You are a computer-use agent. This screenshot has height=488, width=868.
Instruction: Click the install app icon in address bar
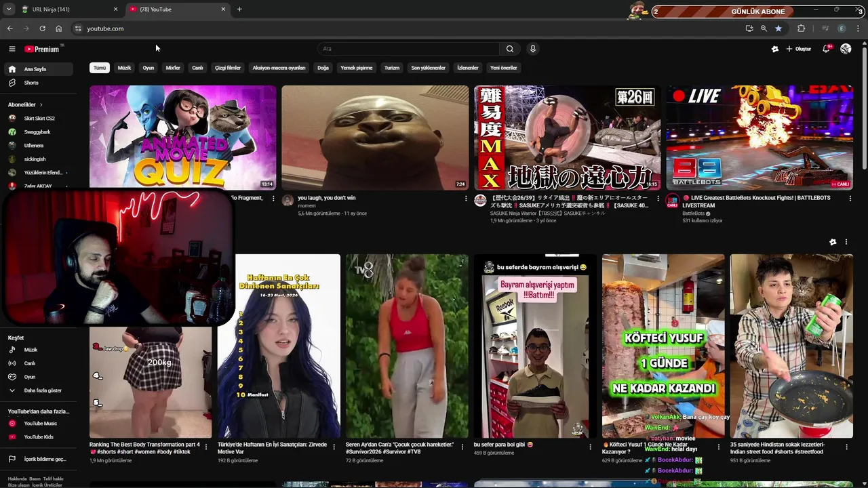point(749,28)
